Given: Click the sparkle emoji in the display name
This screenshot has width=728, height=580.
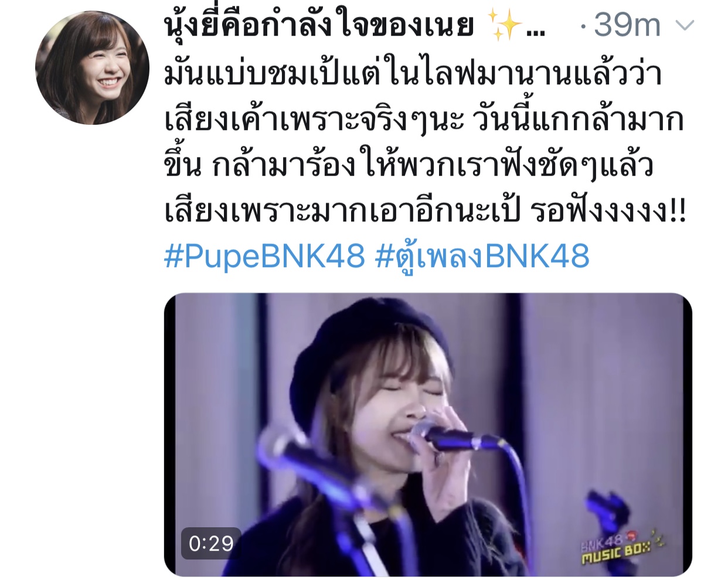Looking at the screenshot, I should pyautogui.click(x=506, y=26).
